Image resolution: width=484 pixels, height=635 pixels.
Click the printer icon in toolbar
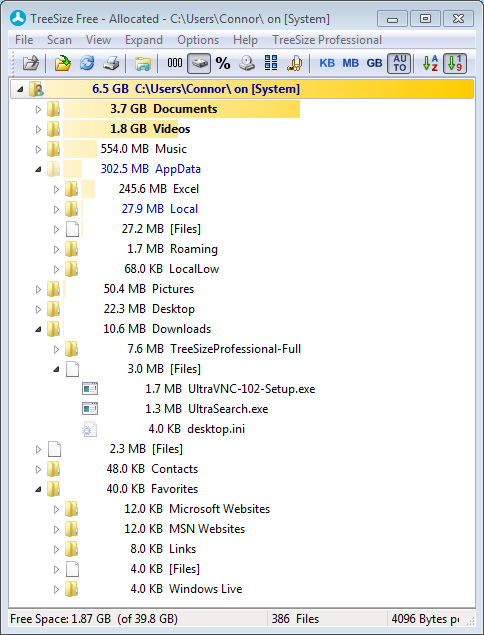click(111, 64)
